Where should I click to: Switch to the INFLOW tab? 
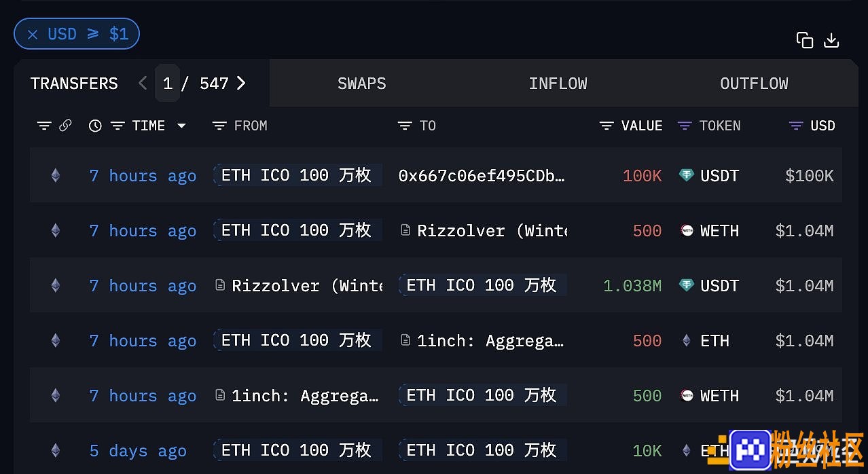coord(558,84)
